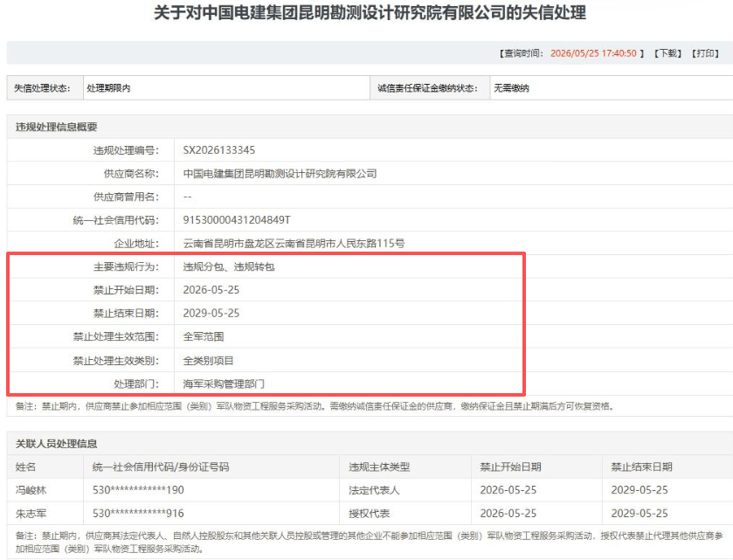Viewport: 733px width, 560px height.
Task: Click the 禁止结束日期 column header in table
Action: click(x=641, y=467)
